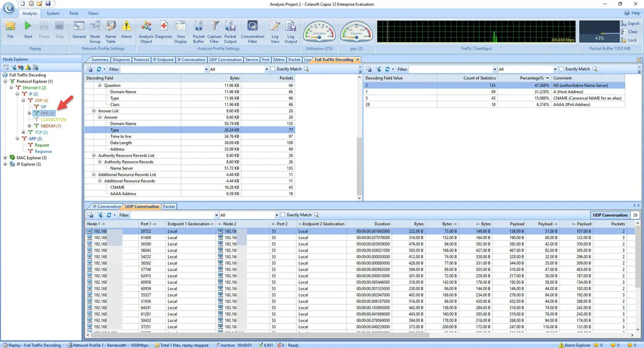Open the Name Table tool
The width and height of the screenshot is (644, 348).
111,29
